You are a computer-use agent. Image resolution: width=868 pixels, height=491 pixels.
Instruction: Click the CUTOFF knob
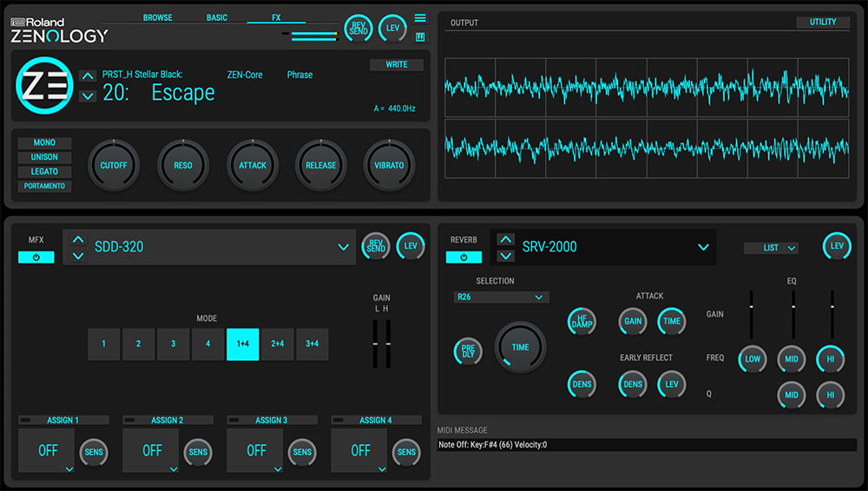(x=114, y=165)
